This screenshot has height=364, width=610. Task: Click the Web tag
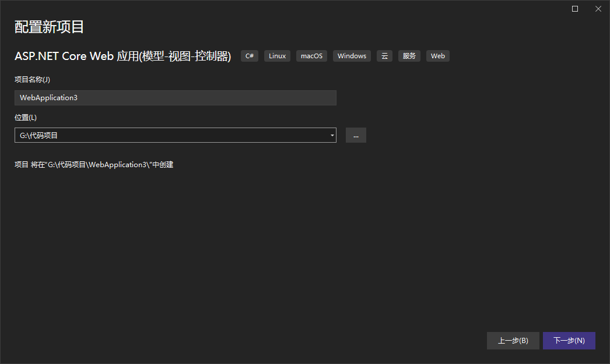coord(437,56)
